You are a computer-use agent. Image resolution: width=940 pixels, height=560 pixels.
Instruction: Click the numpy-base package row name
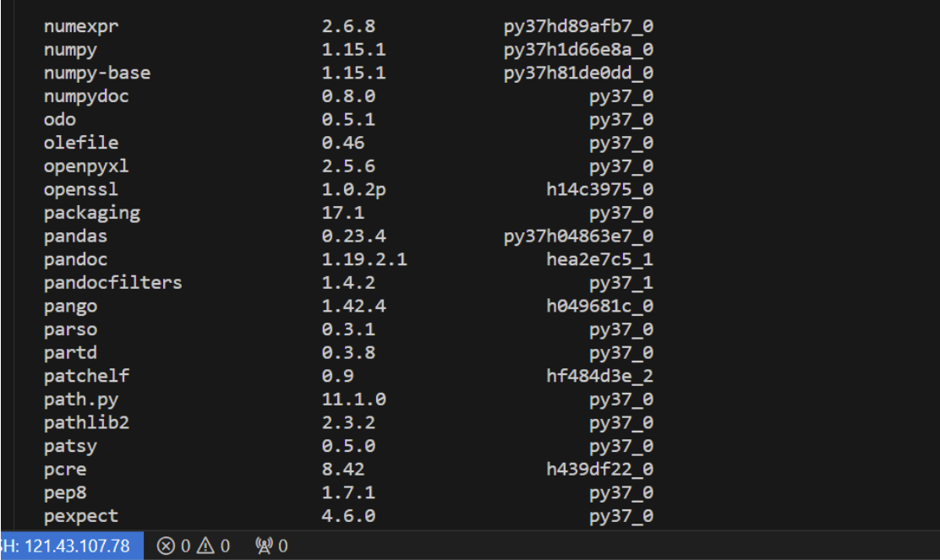click(97, 73)
